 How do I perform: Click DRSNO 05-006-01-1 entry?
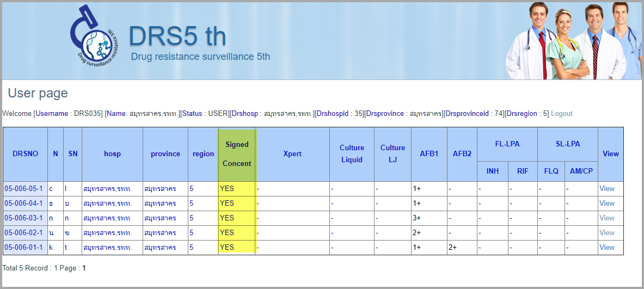pos(23,248)
